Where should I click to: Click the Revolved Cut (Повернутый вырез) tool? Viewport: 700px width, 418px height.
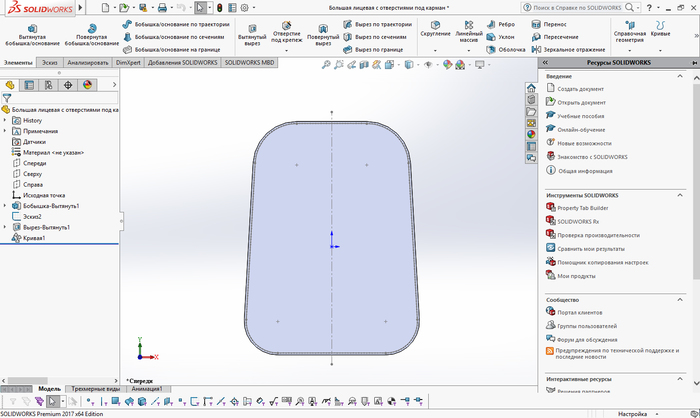point(323,35)
